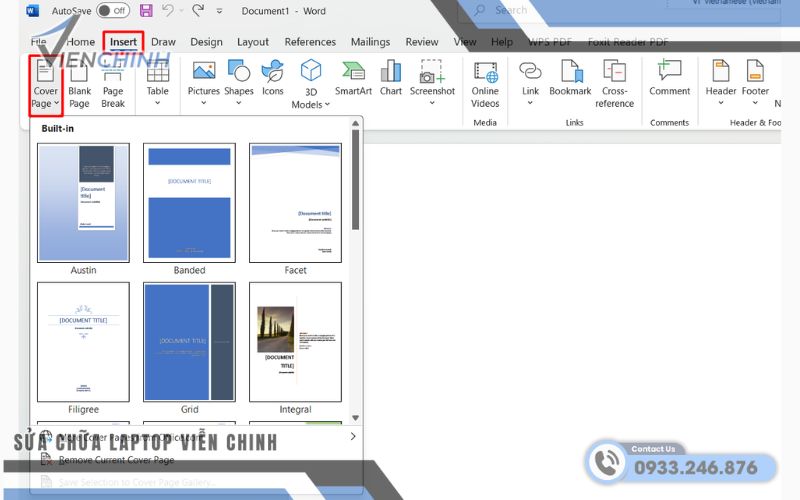Click the Word application icon
800x500 pixels.
click(x=33, y=11)
